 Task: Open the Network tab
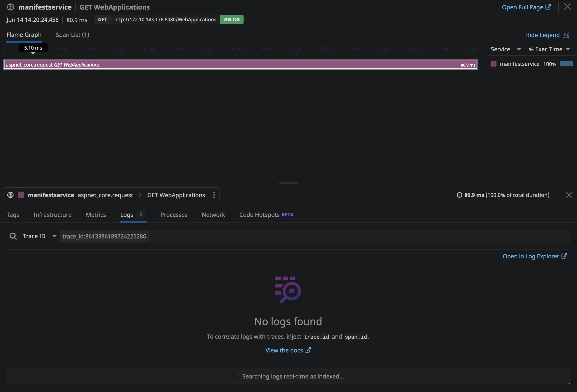point(213,215)
